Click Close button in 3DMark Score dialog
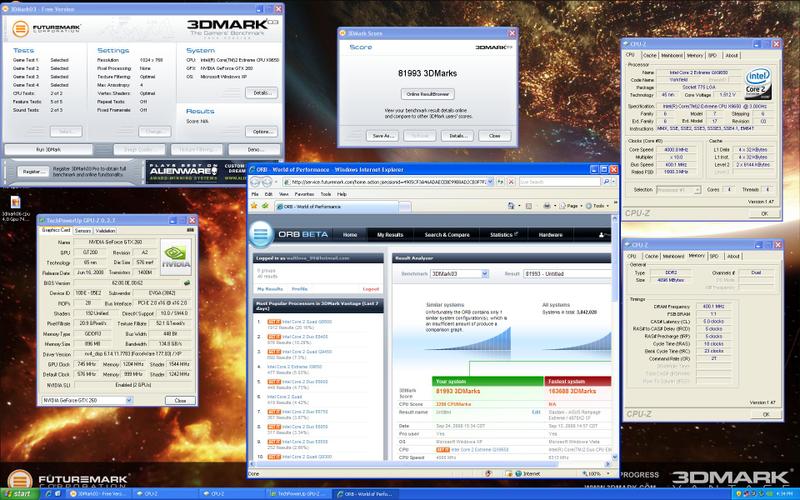The height and width of the screenshot is (500, 800). coord(494,136)
